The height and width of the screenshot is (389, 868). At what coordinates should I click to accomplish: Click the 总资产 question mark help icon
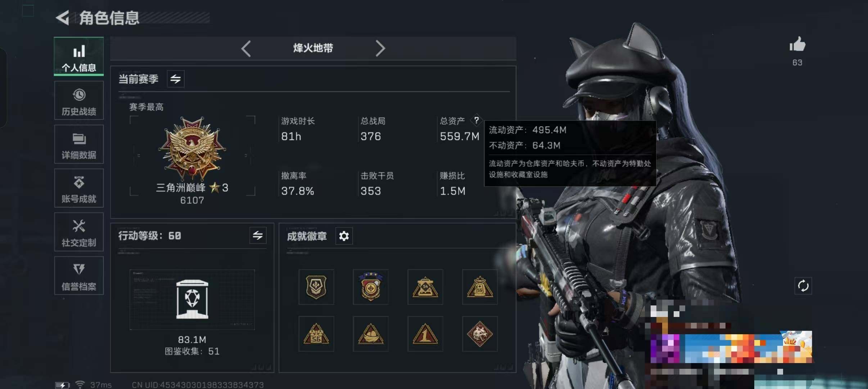[476, 120]
